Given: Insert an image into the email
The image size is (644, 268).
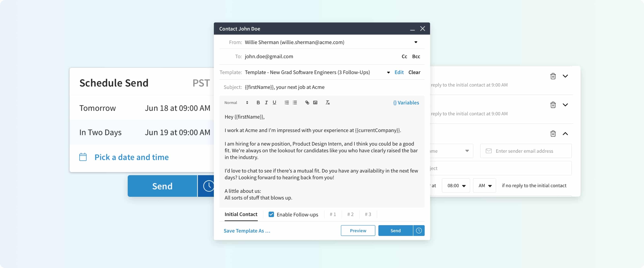Looking at the screenshot, I should tap(315, 102).
